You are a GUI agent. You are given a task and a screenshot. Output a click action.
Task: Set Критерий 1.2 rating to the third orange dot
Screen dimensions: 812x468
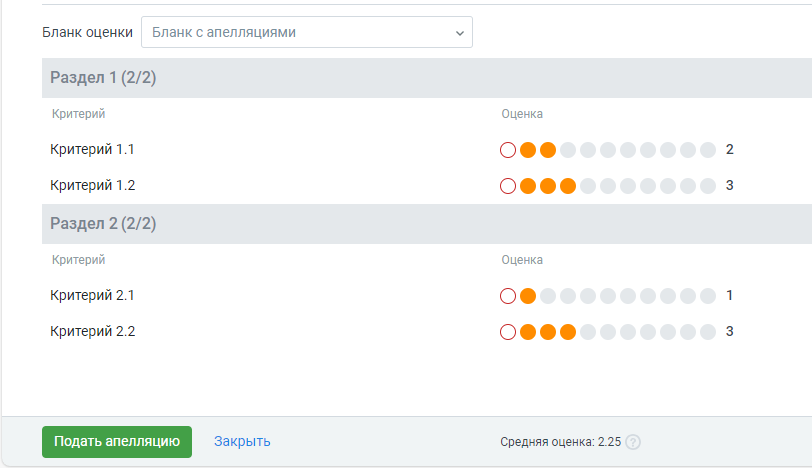pyautogui.click(x=568, y=186)
